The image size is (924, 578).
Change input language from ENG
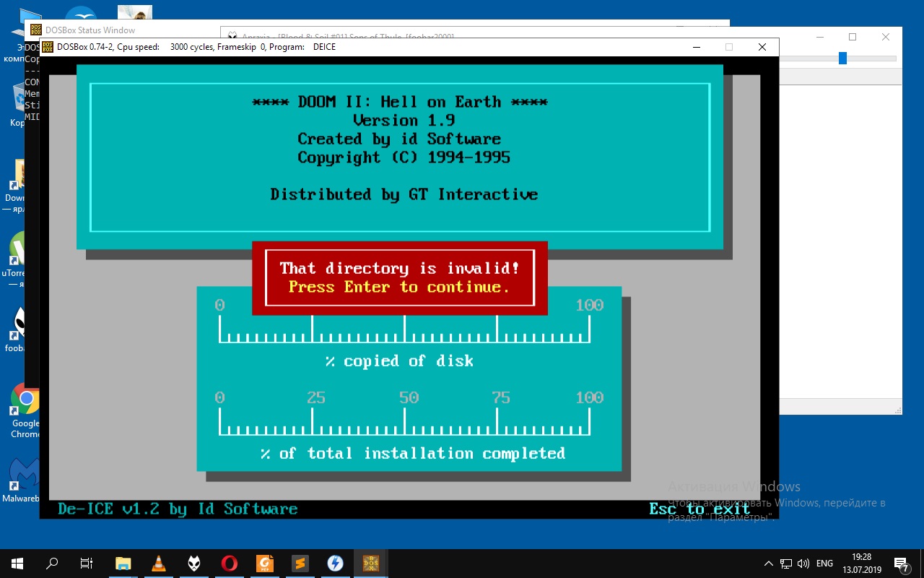click(x=824, y=564)
